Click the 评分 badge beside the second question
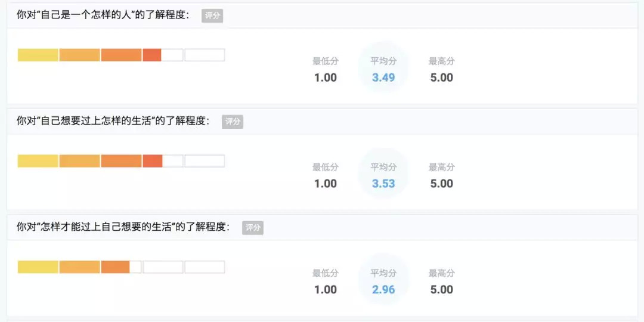644x322 pixels. point(233,122)
